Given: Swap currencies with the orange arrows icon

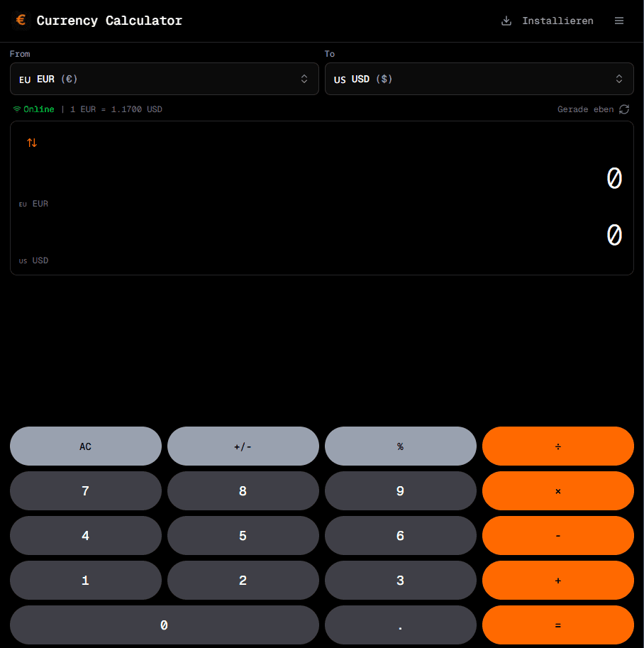Looking at the screenshot, I should click(32, 143).
